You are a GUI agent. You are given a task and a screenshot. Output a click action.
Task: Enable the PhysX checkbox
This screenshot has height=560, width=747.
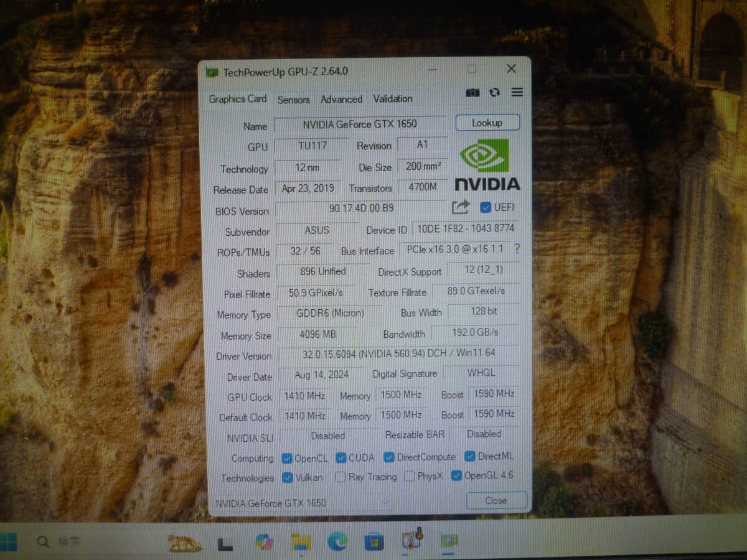(x=410, y=477)
